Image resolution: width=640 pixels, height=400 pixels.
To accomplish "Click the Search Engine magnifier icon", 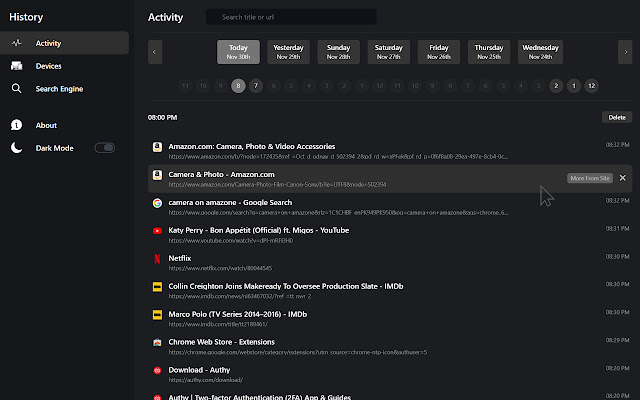I will (16, 89).
